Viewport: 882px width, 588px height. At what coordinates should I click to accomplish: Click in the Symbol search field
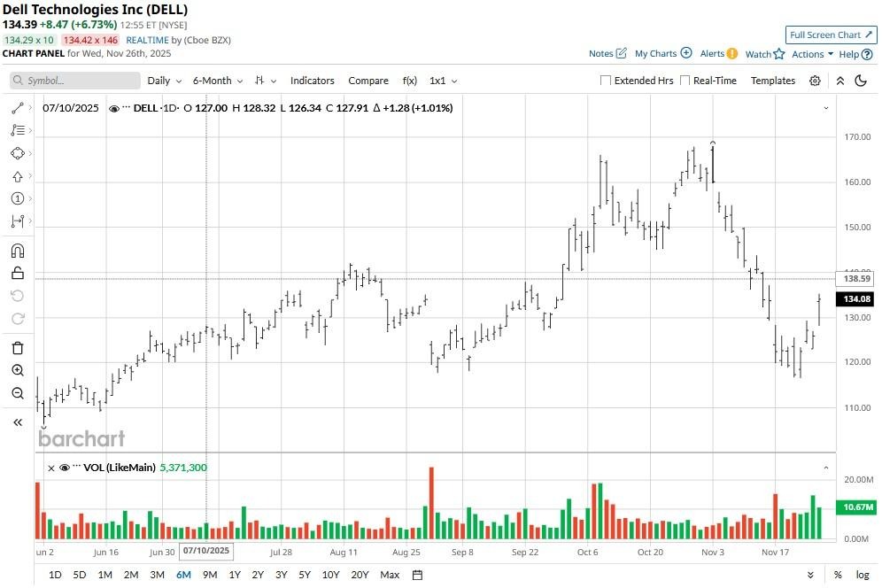(74, 81)
